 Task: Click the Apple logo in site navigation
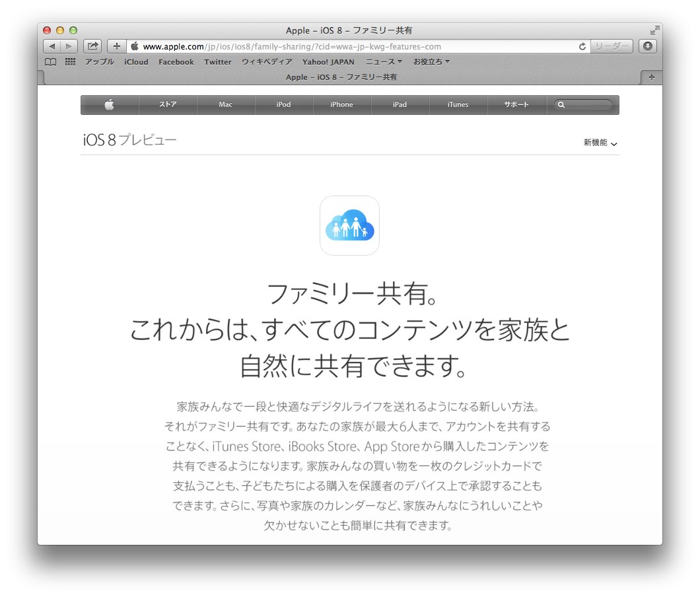110,104
